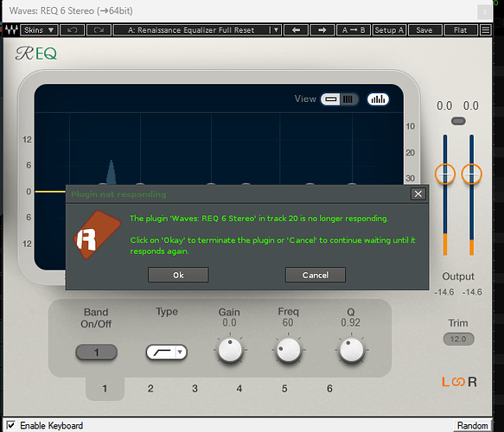Open the hamburger menu in Waves toolbar
This screenshot has height=432, width=504.
486,30
